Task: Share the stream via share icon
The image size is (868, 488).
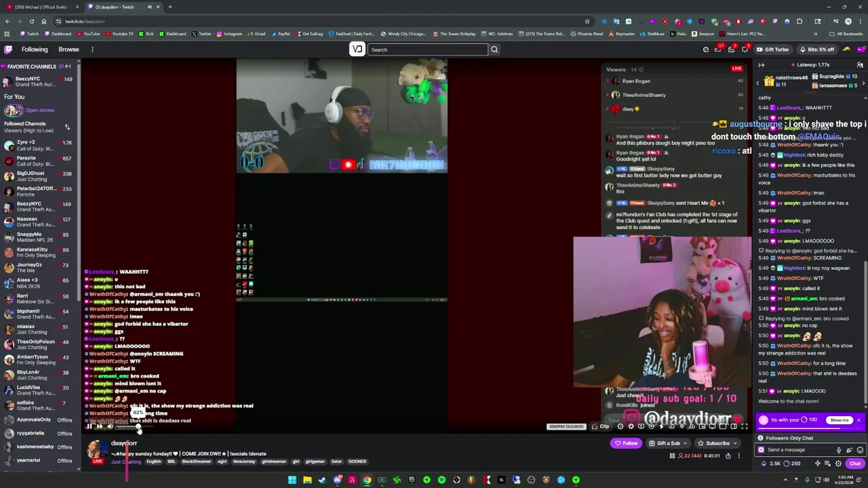Action: point(728,456)
